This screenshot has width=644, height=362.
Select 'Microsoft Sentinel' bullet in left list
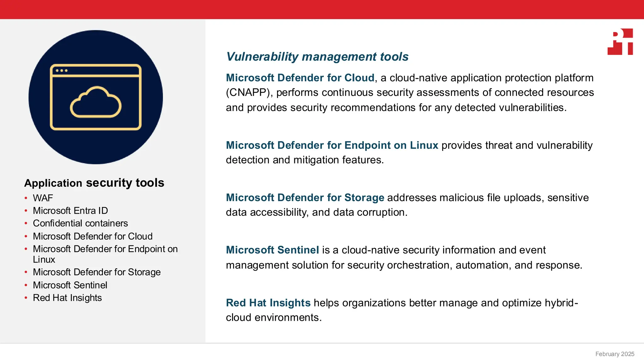click(70, 285)
